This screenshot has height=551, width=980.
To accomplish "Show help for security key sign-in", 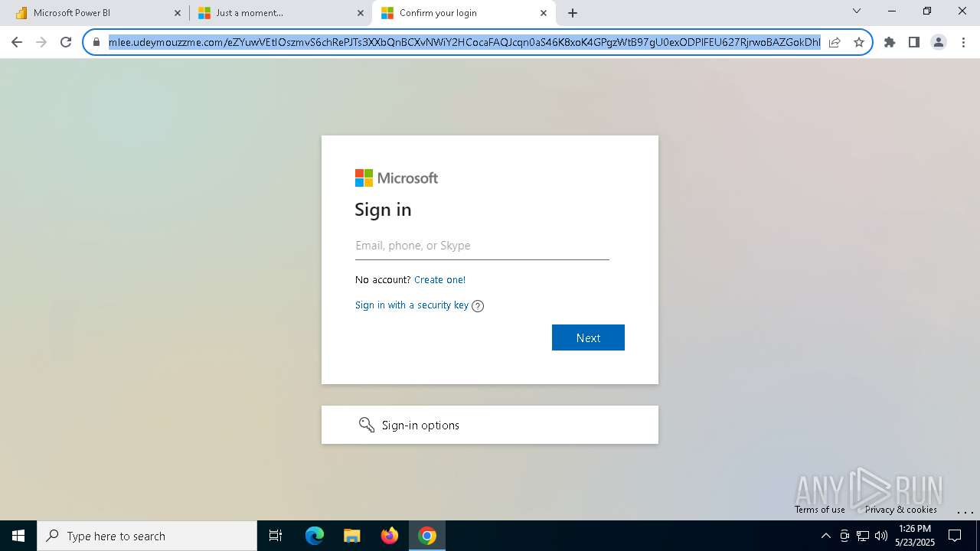I will 478,306.
